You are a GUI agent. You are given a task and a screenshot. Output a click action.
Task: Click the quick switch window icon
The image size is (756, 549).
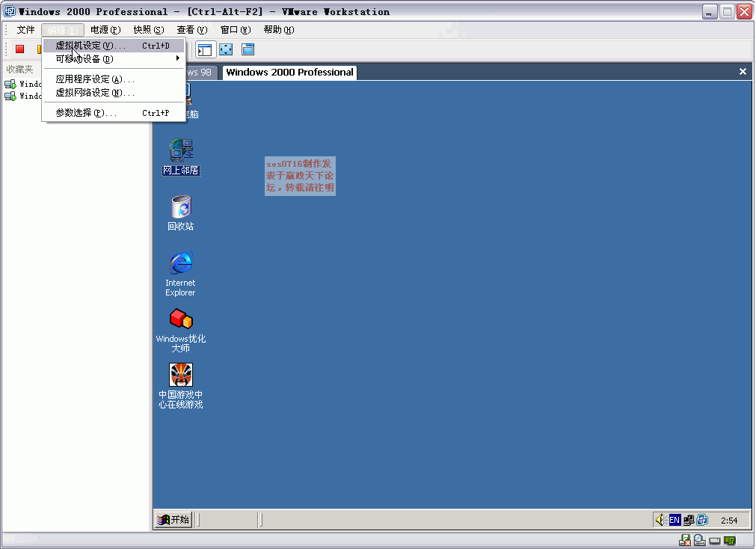(248, 49)
